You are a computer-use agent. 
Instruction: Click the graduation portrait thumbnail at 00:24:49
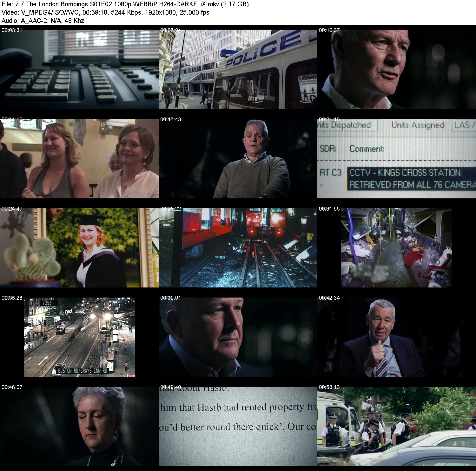click(79, 248)
